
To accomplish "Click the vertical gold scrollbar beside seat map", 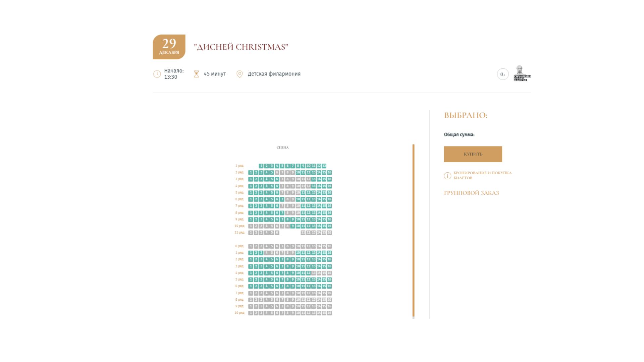I will [x=413, y=231].
